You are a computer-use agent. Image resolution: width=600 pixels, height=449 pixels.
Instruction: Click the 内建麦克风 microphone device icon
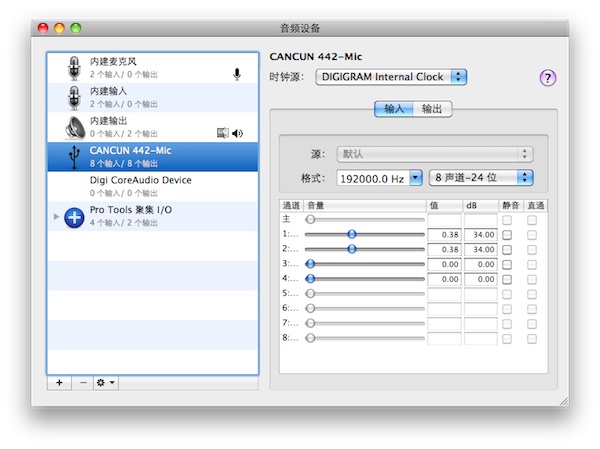[73, 69]
